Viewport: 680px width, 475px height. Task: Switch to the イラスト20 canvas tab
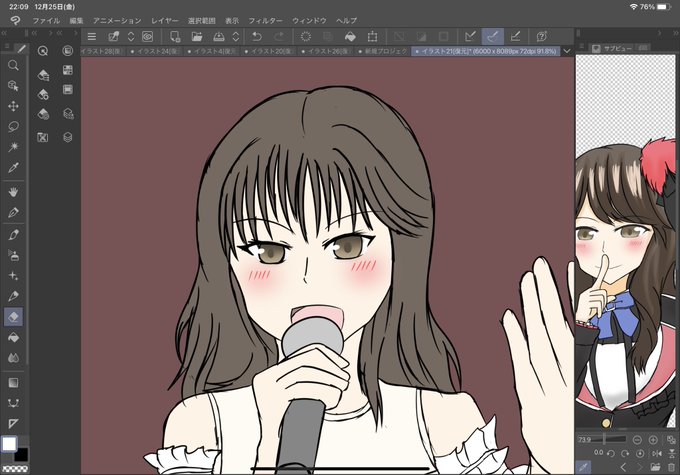tap(268, 51)
